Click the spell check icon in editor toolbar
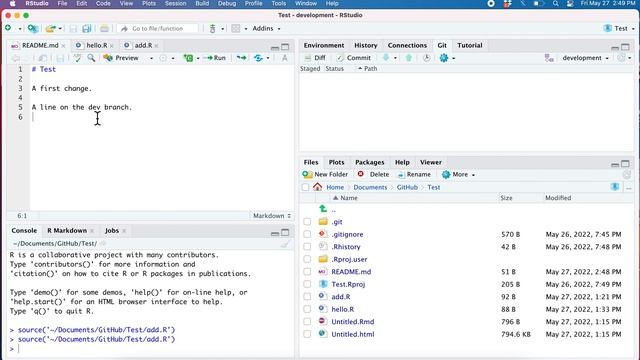640x360 pixels. pyautogui.click(x=78, y=58)
